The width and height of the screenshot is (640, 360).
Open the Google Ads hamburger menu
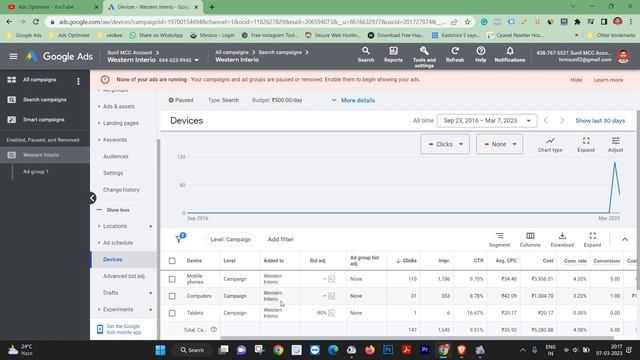(13, 56)
